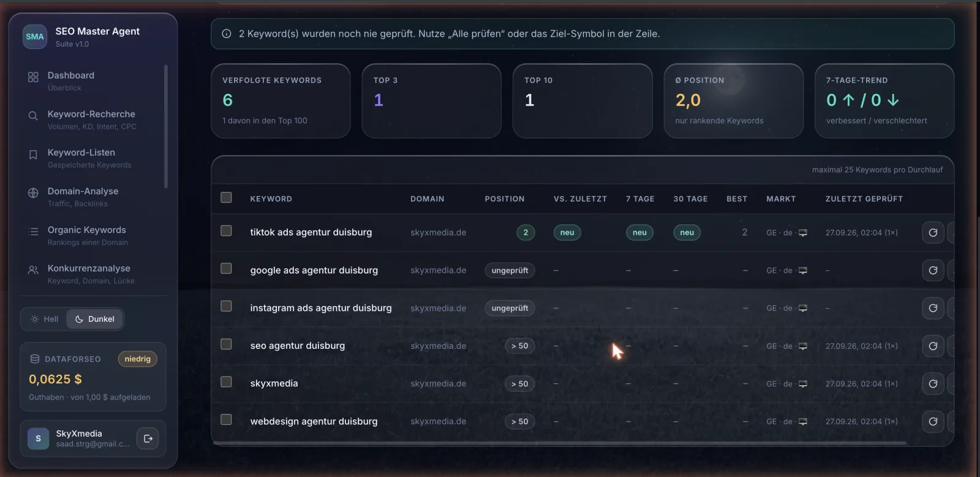Click the sidebar vertical scrollbar
This screenshot has height=477, width=980.
click(165, 126)
